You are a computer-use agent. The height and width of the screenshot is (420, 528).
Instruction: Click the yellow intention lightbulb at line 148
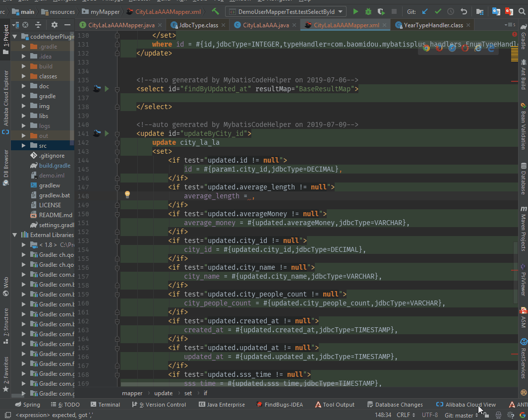[127, 195]
